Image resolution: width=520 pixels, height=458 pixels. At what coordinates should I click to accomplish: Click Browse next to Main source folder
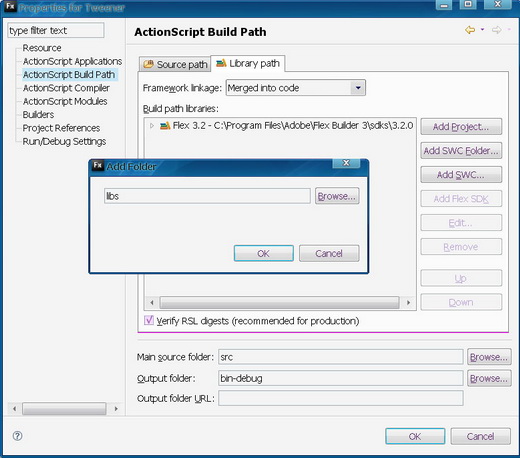pyautogui.click(x=489, y=357)
